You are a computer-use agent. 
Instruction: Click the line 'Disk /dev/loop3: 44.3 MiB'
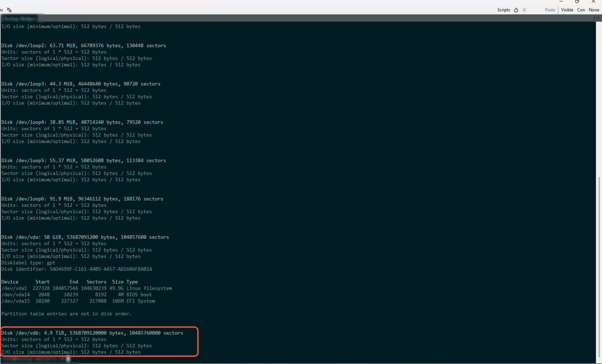81,84
